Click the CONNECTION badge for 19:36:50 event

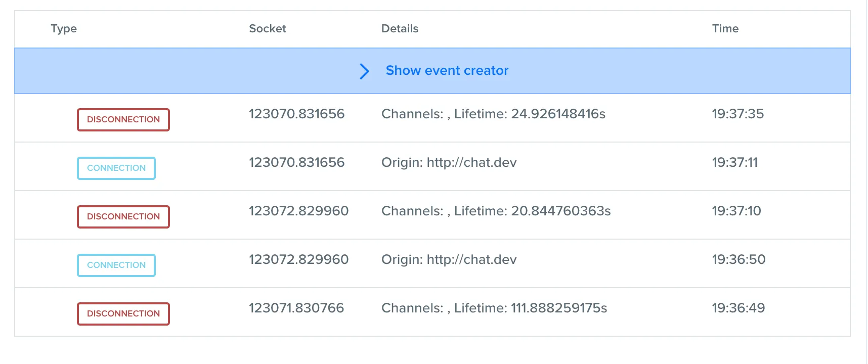[116, 265]
